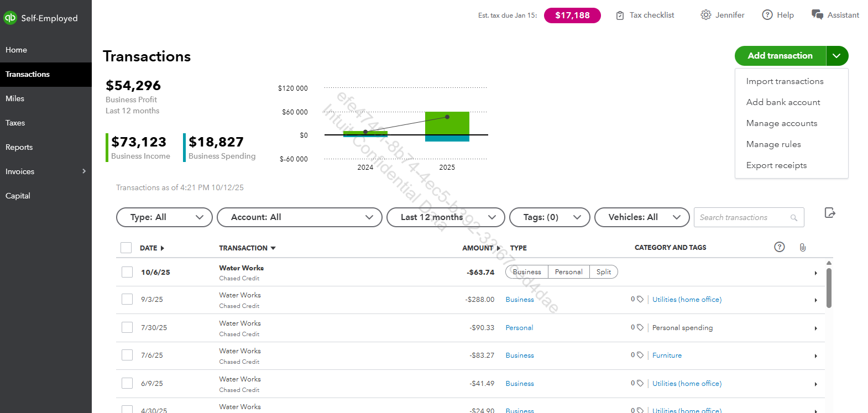Click the Add transaction button
This screenshot has width=868, height=413.
pos(780,56)
